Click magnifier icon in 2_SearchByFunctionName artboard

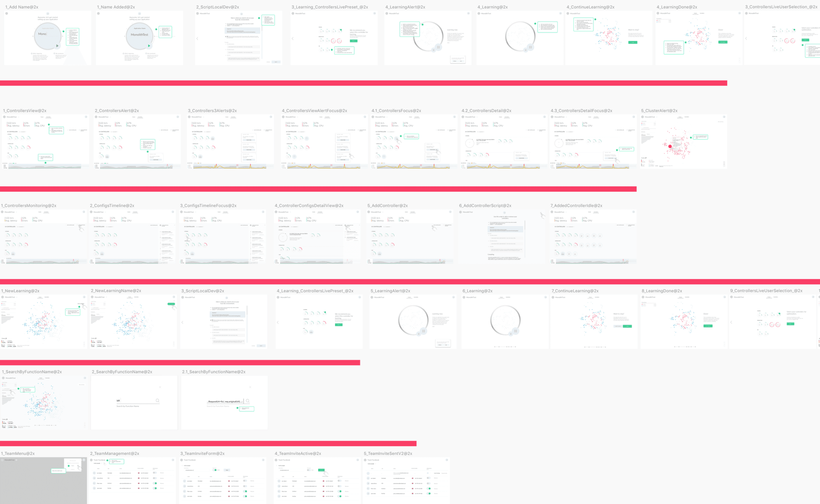click(157, 401)
